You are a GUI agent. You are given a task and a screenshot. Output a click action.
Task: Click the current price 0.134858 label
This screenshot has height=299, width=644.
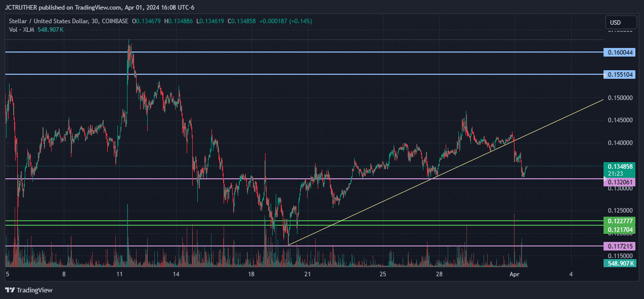(x=621, y=166)
